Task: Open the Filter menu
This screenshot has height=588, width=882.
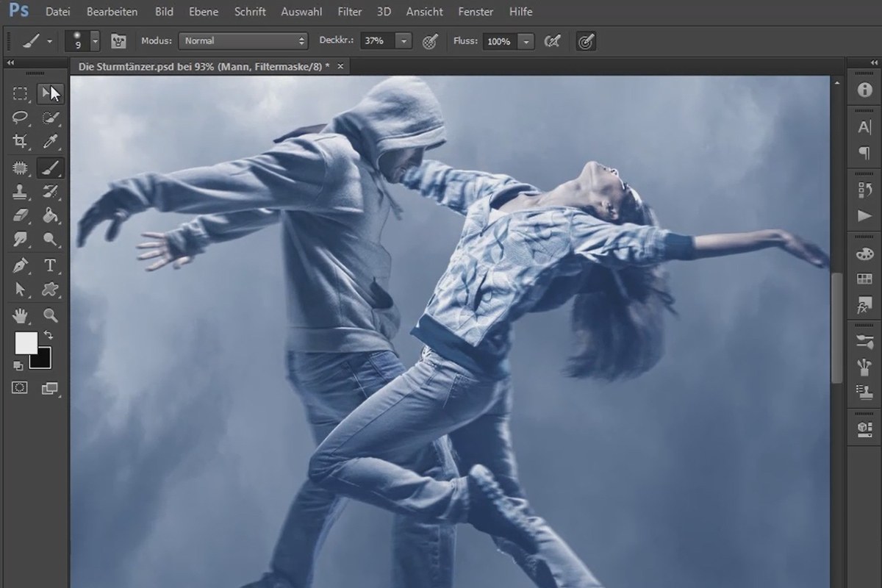Action: [x=350, y=12]
